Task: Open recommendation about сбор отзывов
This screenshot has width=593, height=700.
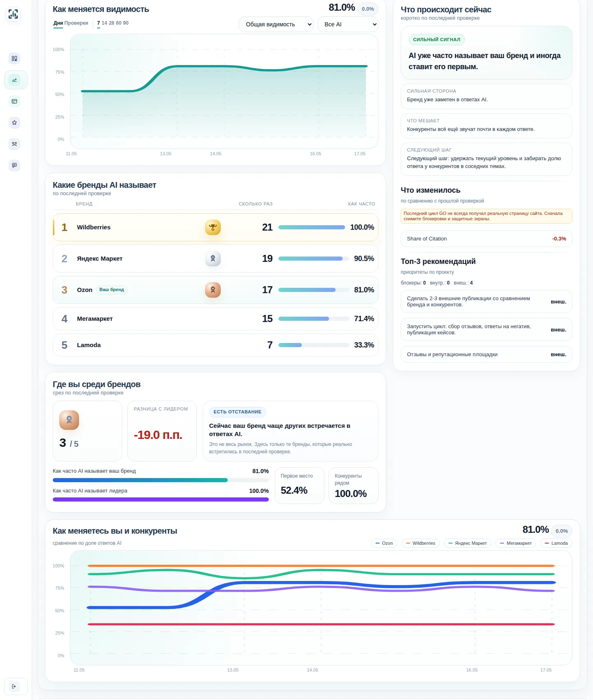Action: 486,329
